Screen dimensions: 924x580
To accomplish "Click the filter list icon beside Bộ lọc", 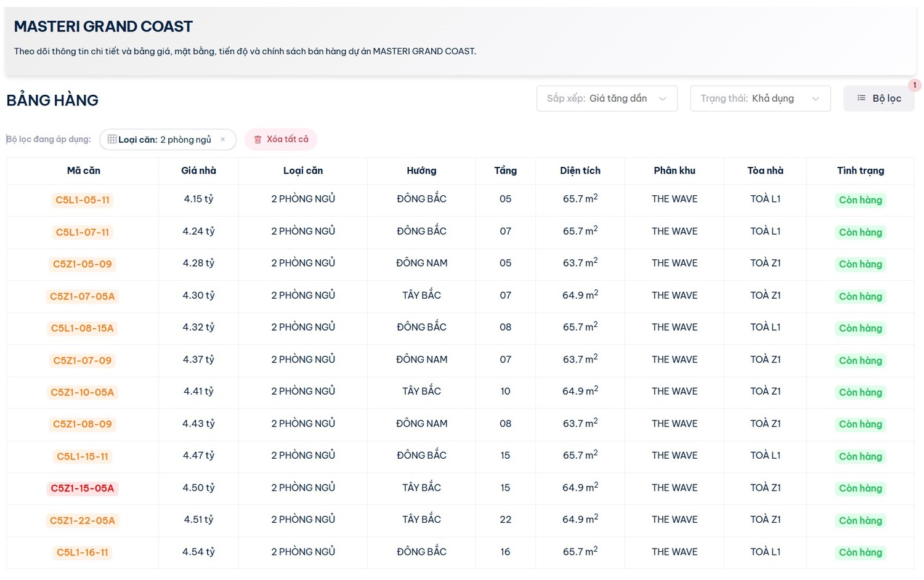I will click(861, 99).
